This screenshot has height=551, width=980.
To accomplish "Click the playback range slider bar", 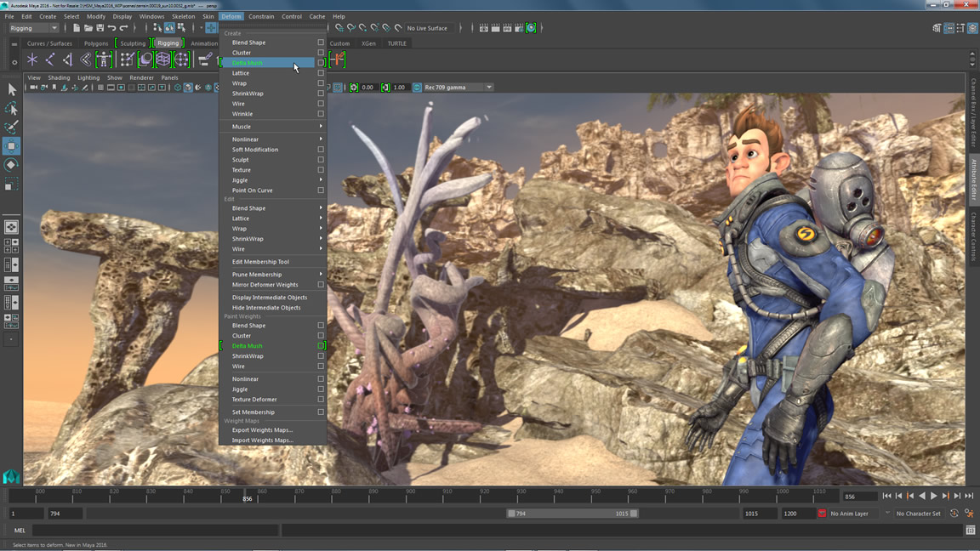I will tap(572, 514).
